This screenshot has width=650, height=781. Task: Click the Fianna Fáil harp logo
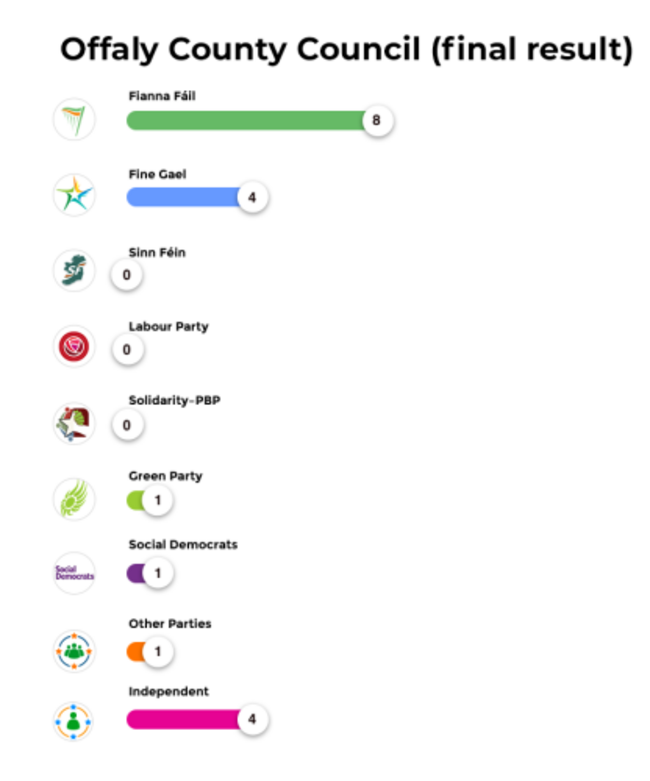74,120
